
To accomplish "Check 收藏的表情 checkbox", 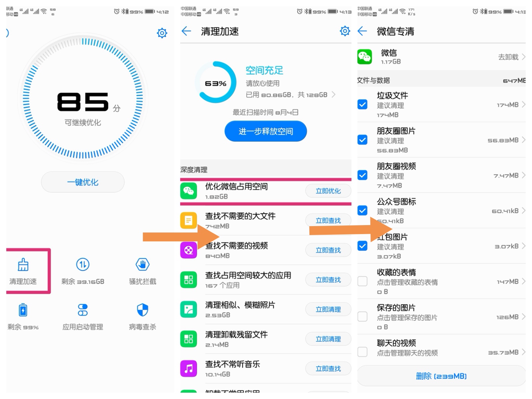I will (362, 281).
